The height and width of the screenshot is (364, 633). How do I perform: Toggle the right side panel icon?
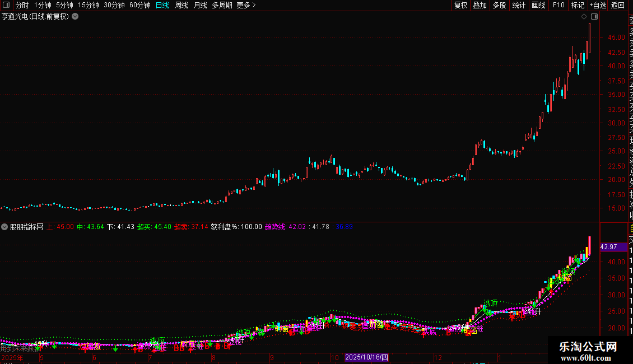tap(594, 17)
